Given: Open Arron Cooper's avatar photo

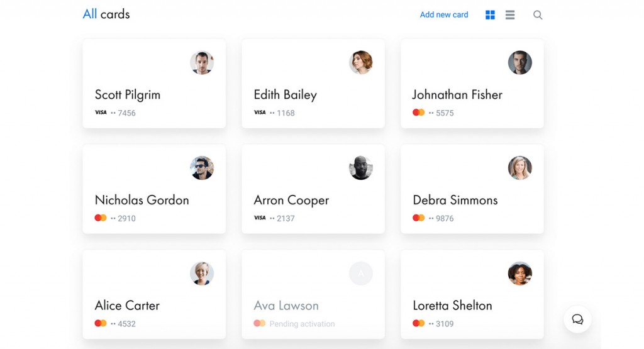Looking at the screenshot, I should click(361, 168).
